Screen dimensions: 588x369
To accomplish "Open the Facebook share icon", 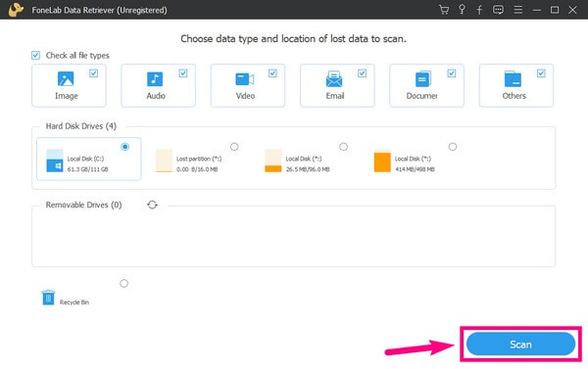I will coord(479,10).
